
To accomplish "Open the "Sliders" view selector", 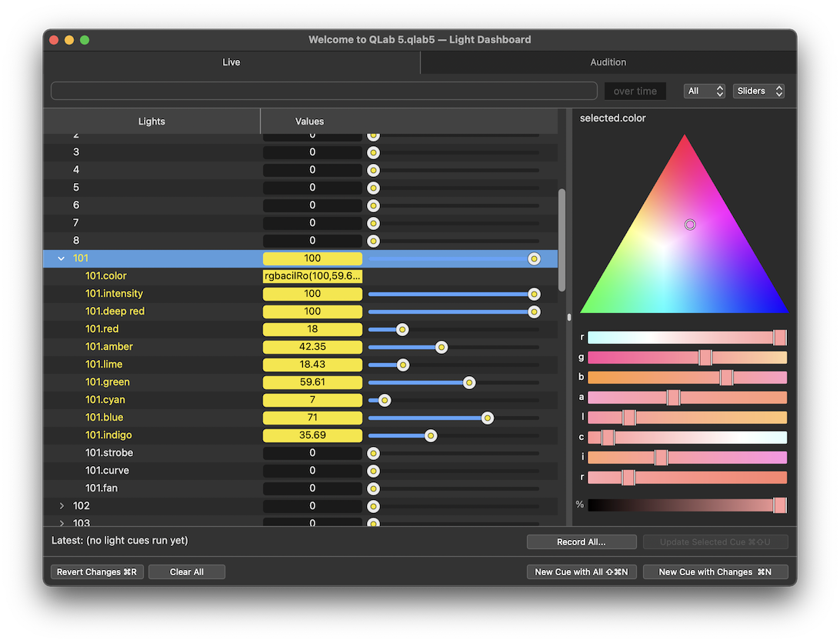I will [x=758, y=91].
